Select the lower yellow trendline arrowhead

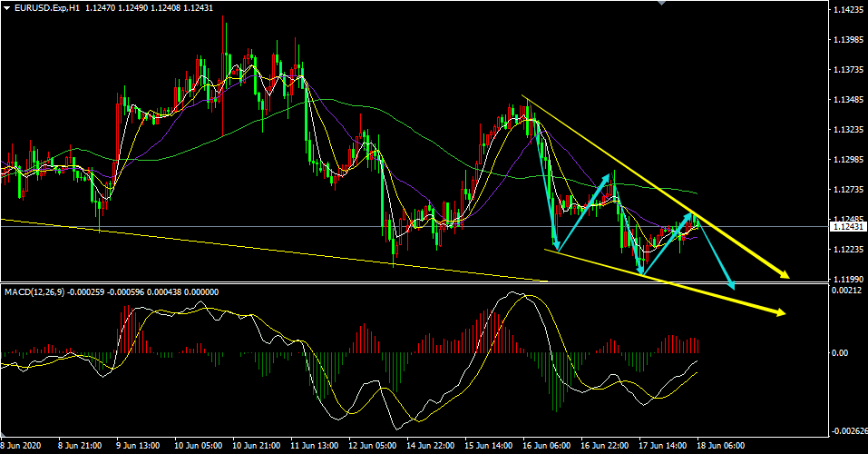click(x=778, y=313)
